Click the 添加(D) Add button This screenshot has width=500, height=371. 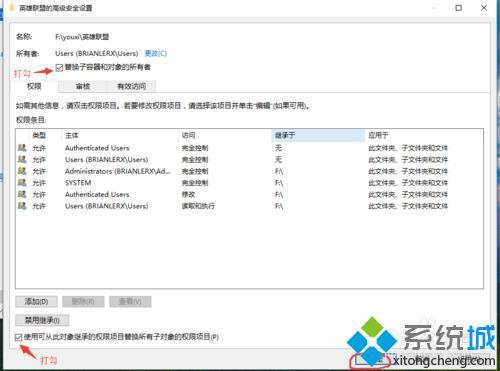(x=36, y=302)
